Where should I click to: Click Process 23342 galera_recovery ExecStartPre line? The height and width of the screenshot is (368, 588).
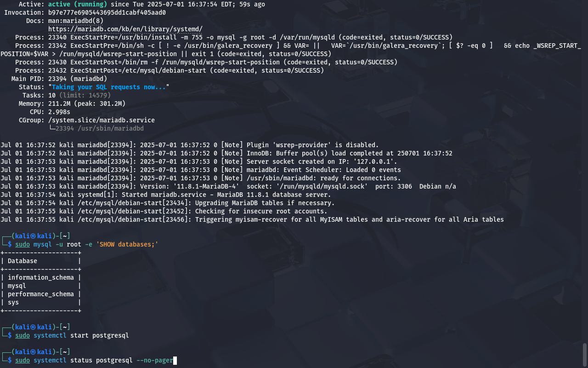298,46
